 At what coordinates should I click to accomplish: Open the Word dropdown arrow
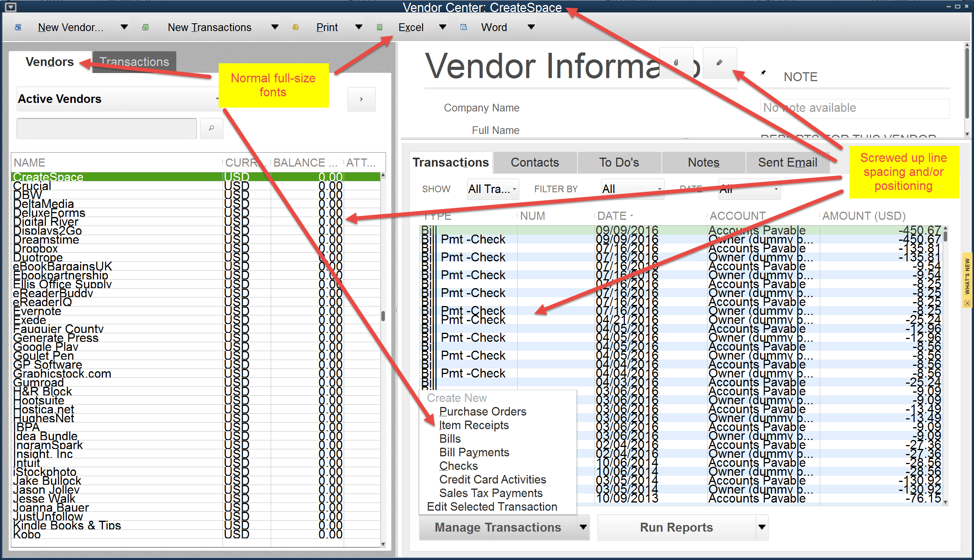pos(531,27)
